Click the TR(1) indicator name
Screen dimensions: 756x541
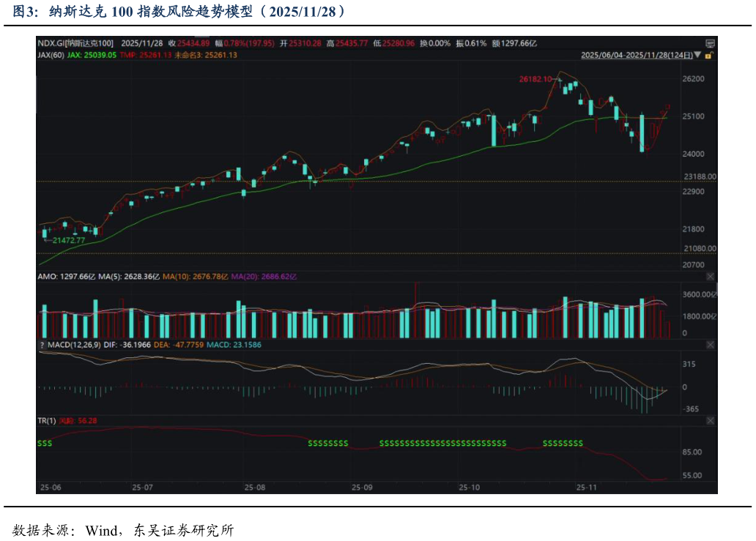(x=47, y=421)
